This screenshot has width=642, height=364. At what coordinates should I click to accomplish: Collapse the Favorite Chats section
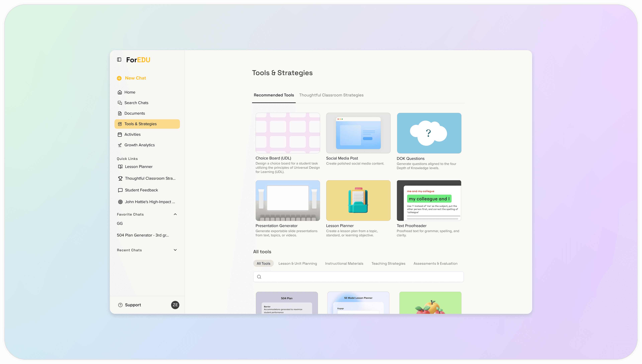175,214
